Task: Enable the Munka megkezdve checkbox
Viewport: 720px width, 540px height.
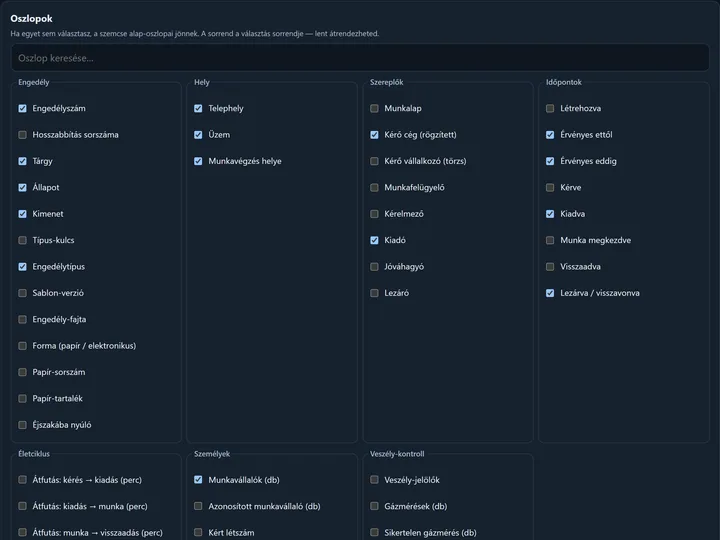Action: [550, 240]
